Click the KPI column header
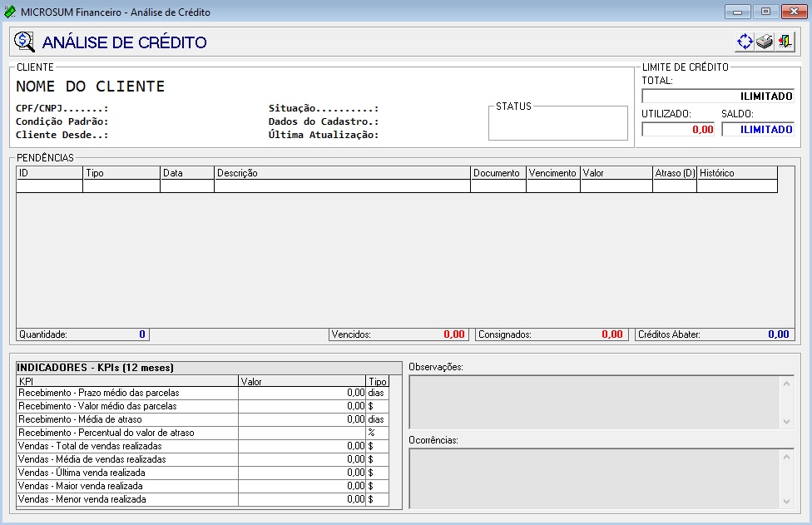812x525 pixels. coord(126,381)
